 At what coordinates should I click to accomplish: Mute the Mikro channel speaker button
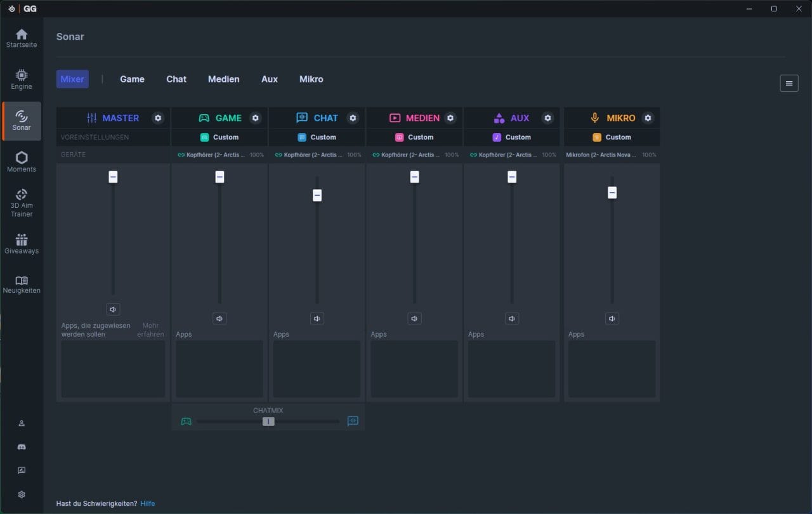[x=612, y=318]
